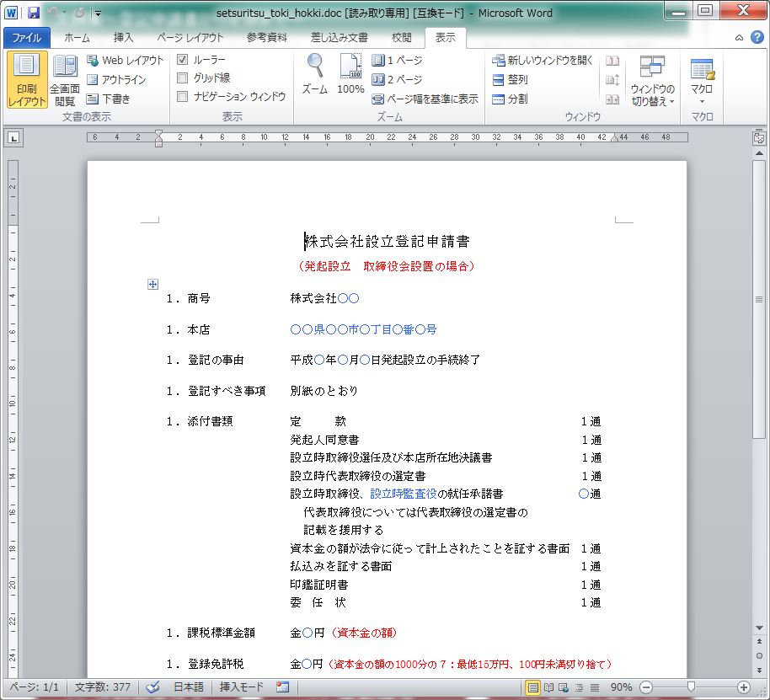Click the Save icon in quick access toolbar
Viewport: 770px width, 700px height.
pyautogui.click(x=34, y=13)
